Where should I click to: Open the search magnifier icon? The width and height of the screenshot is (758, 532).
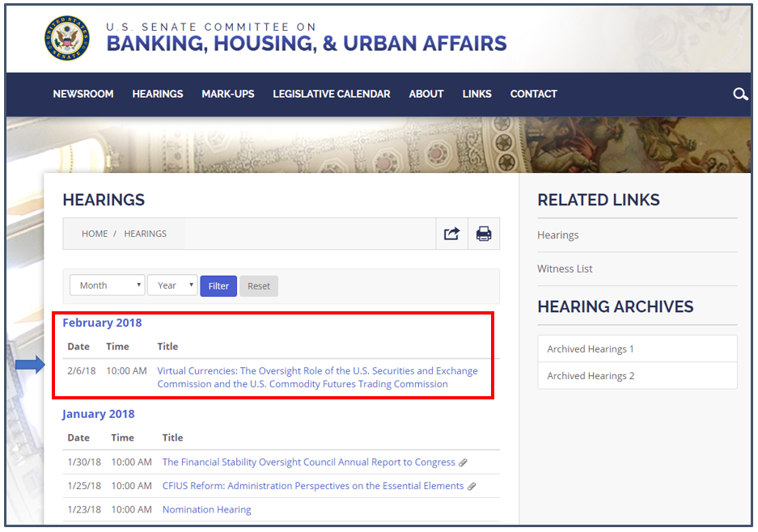pos(740,95)
